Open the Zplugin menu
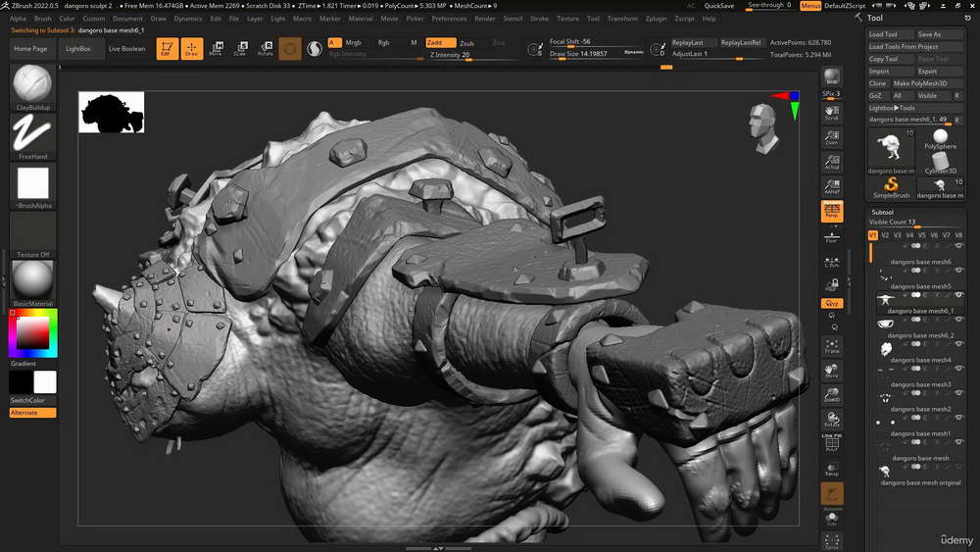Image resolution: width=980 pixels, height=552 pixels. [656, 19]
